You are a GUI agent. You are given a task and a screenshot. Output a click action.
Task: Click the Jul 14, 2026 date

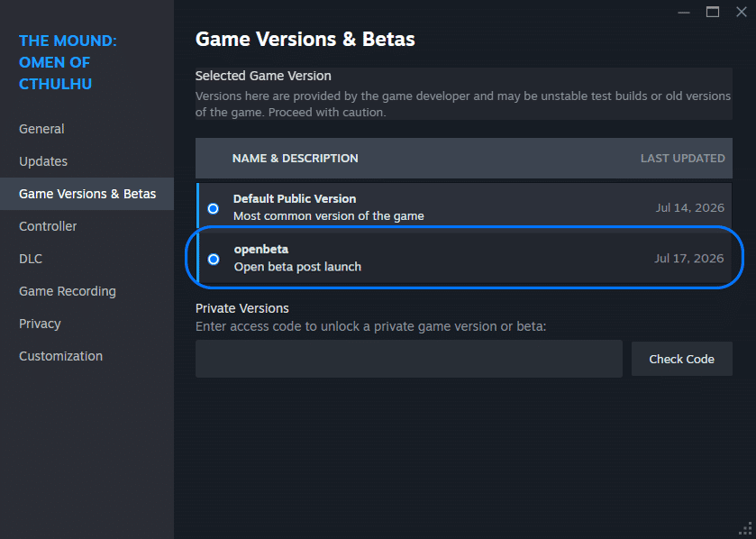pos(690,208)
